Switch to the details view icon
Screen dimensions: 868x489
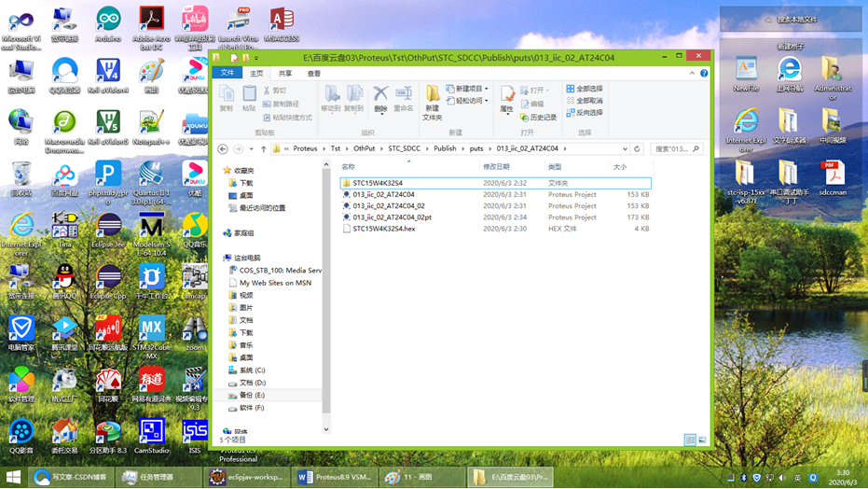[x=690, y=440]
